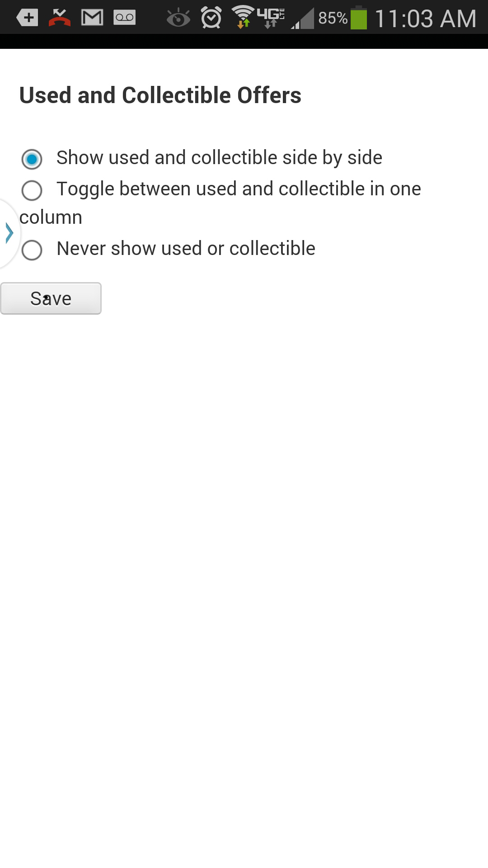Tap the missed call icon in status bar

tap(59, 18)
